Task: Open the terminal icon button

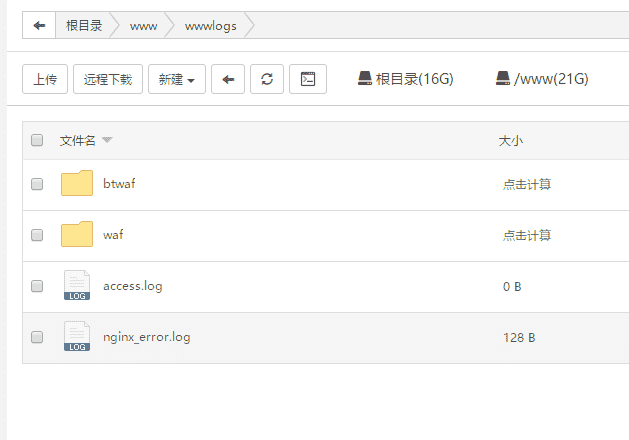Action: click(308, 80)
